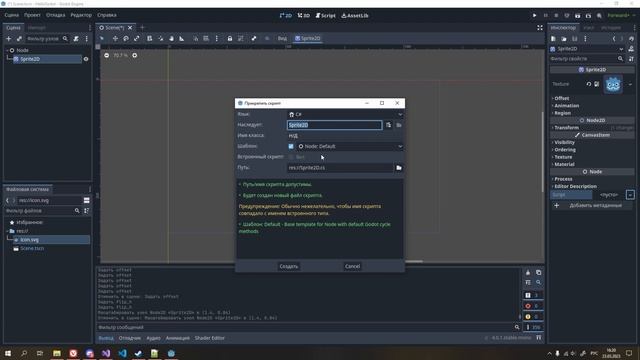Zoom out the viewport with minus
The height and width of the screenshot is (360, 640).
(x=107, y=55)
